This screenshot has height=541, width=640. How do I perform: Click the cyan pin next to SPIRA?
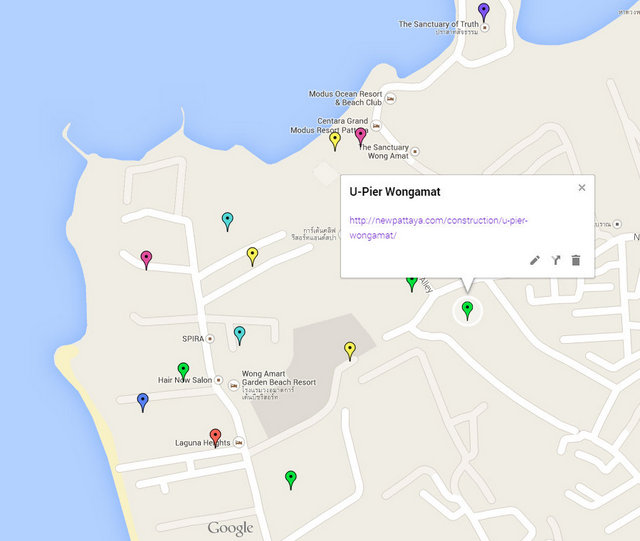pos(240,336)
